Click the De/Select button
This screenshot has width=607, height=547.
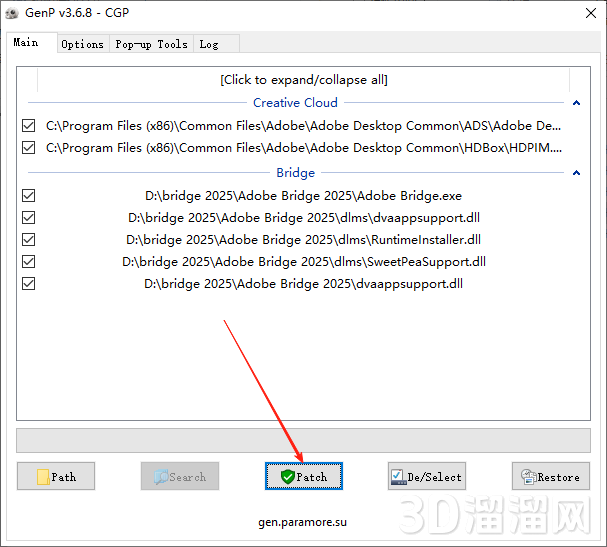point(427,476)
